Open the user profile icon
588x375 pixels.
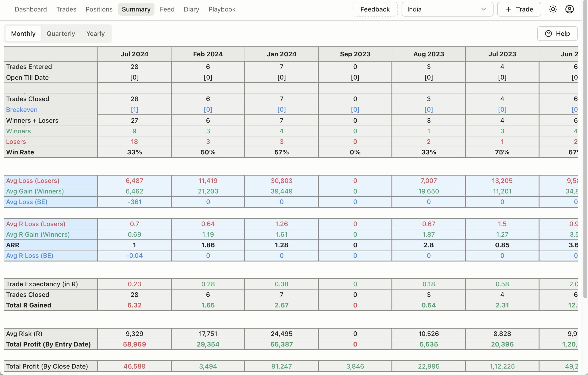[x=569, y=9]
